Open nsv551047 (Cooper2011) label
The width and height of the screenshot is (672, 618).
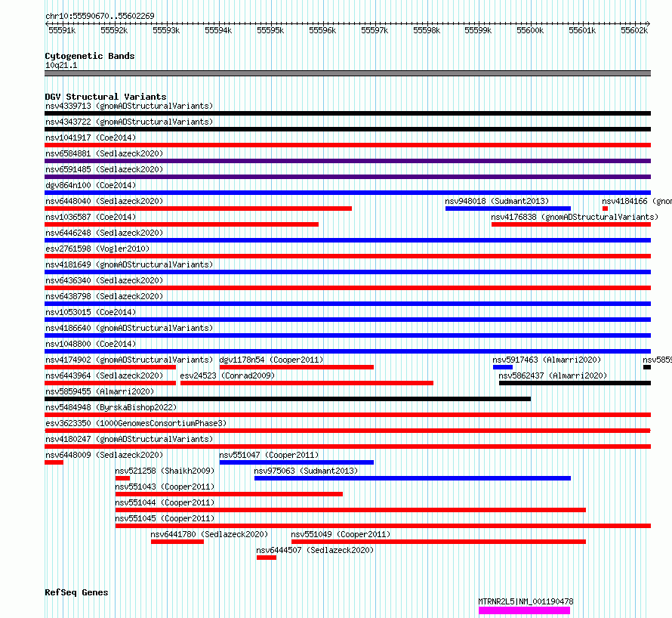point(269,455)
